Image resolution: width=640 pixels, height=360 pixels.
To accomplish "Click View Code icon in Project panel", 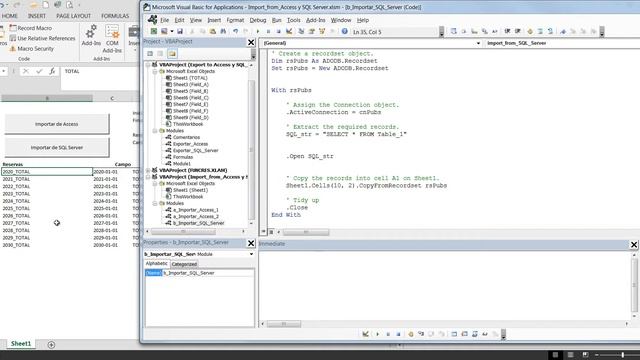I will pos(150,53).
